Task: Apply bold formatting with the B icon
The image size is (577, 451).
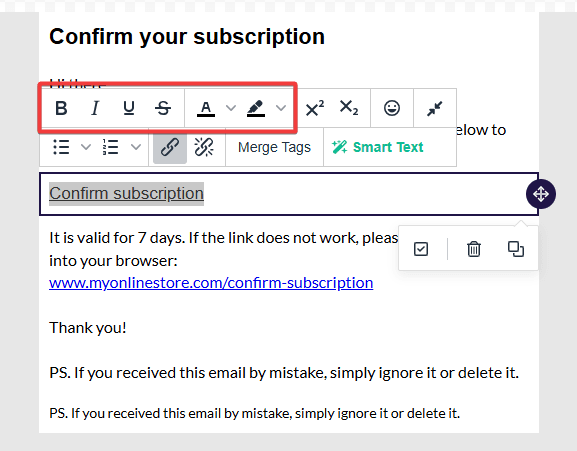Action: click(x=61, y=108)
